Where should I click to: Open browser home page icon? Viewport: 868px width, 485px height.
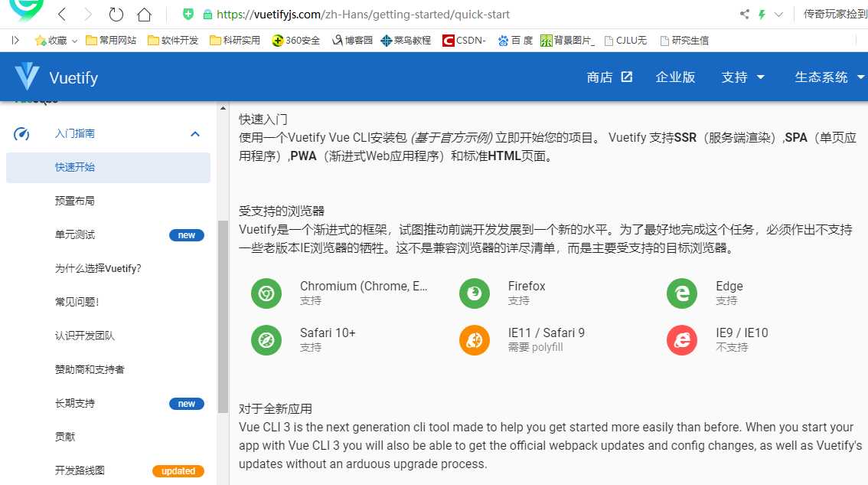coord(144,15)
